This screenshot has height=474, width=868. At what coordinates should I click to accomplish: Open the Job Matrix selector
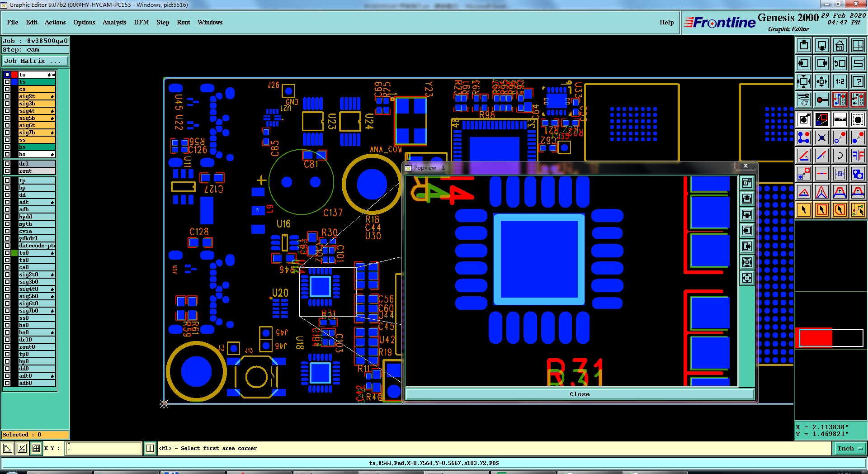tap(35, 61)
